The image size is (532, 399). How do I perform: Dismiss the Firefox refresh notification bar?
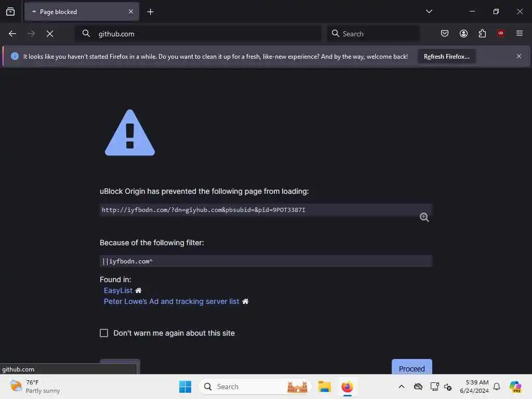point(519,56)
